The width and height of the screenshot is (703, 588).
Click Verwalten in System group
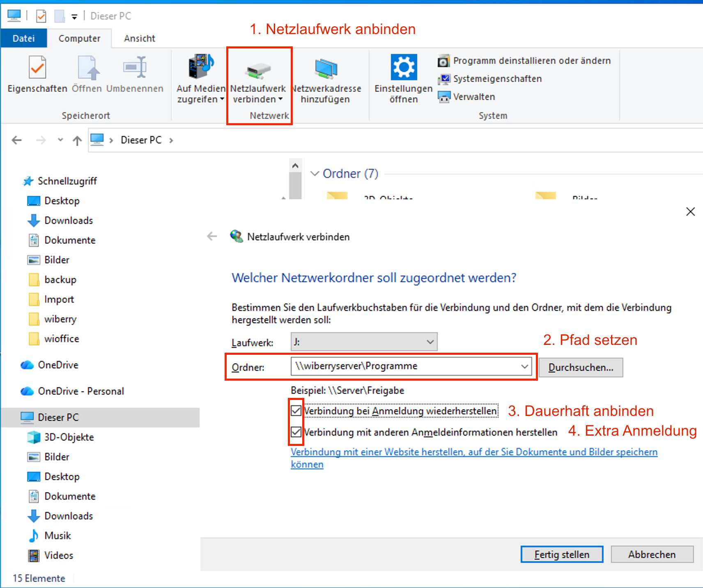click(x=474, y=97)
